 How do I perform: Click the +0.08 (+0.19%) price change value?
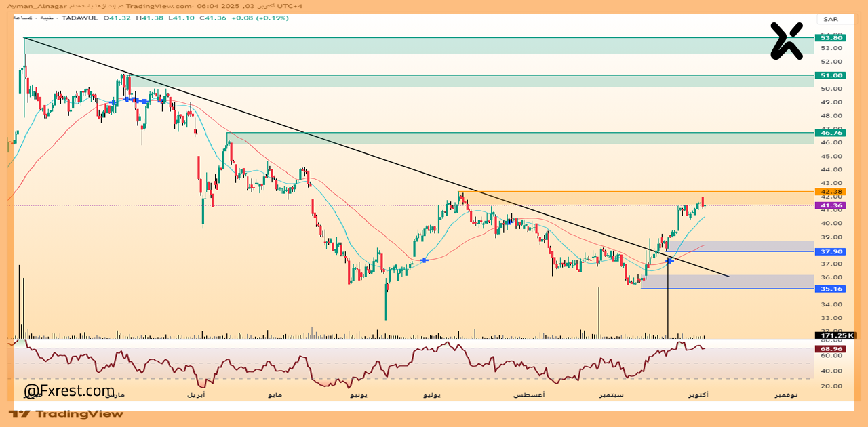pos(260,18)
